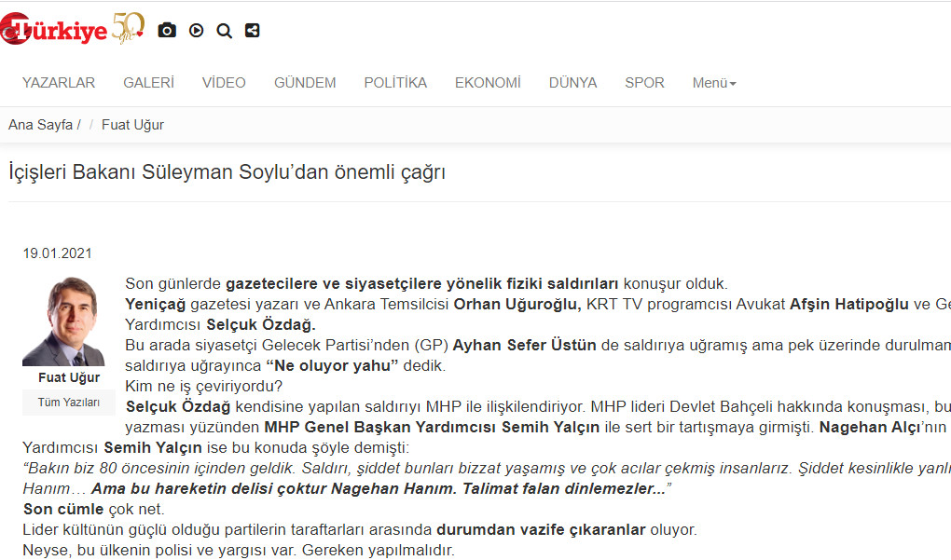
Task: Select VİDEO in the navigation bar
Action: pos(224,83)
